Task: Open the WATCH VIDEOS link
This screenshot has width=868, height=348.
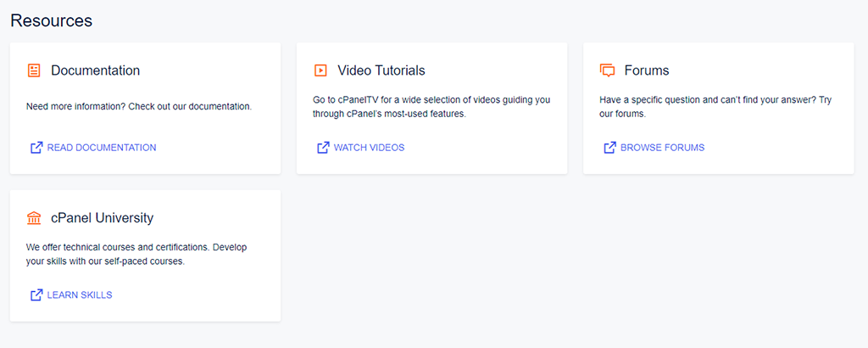Action: click(370, 148)
